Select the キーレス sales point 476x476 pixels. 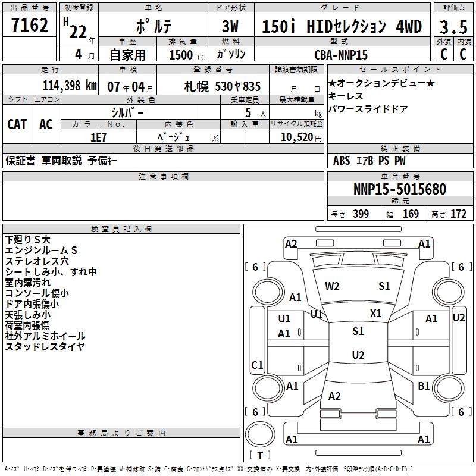pos(346,96)
